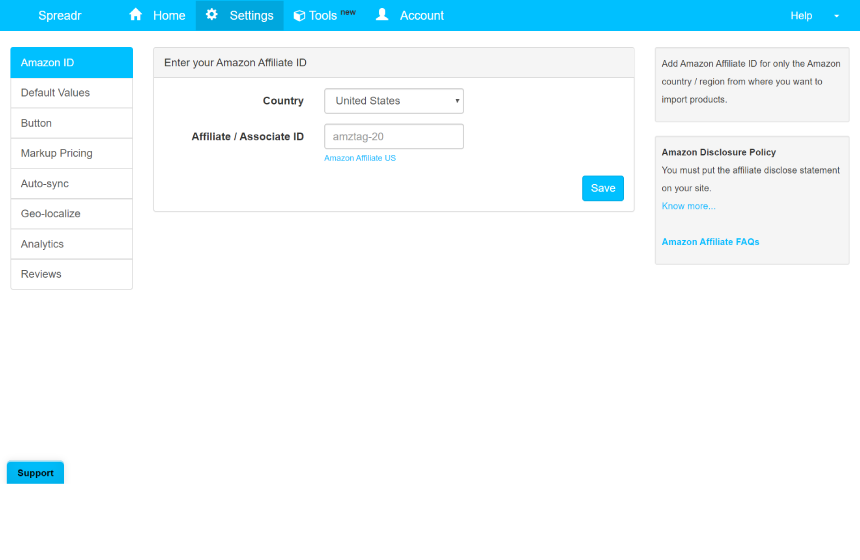Open Geo-localize settings
The image size is (860, 560).
72,213
